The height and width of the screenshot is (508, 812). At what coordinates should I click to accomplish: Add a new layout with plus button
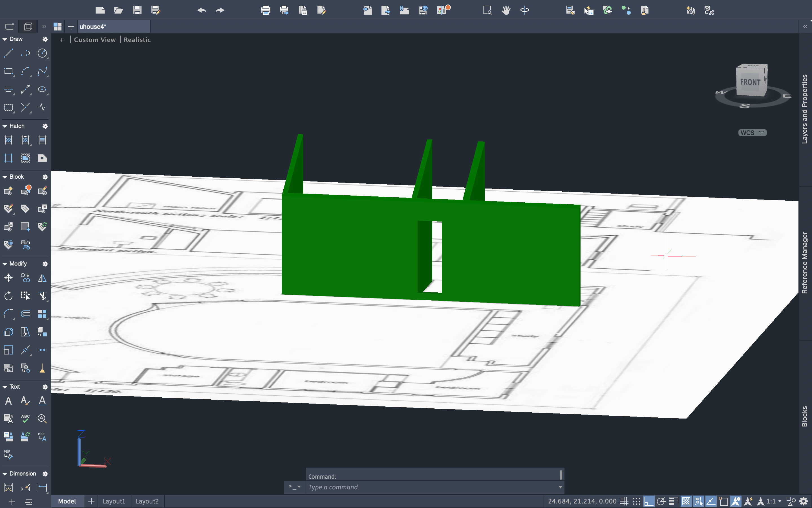(x=91, y=501)
